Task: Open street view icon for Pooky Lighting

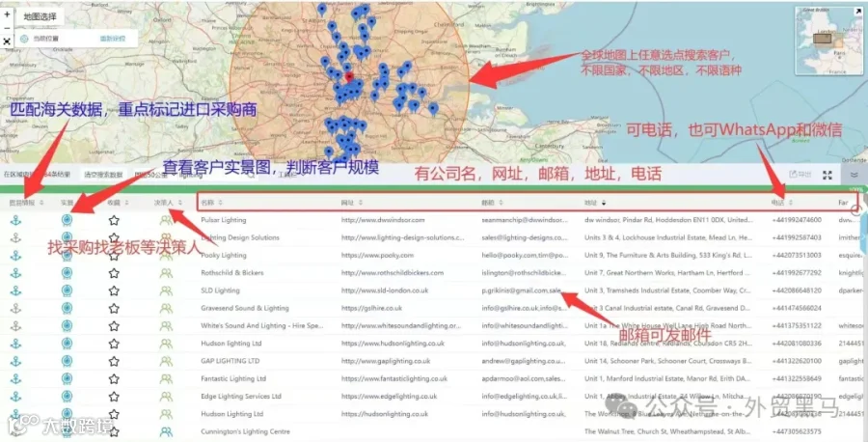Action: click(67, 256)
